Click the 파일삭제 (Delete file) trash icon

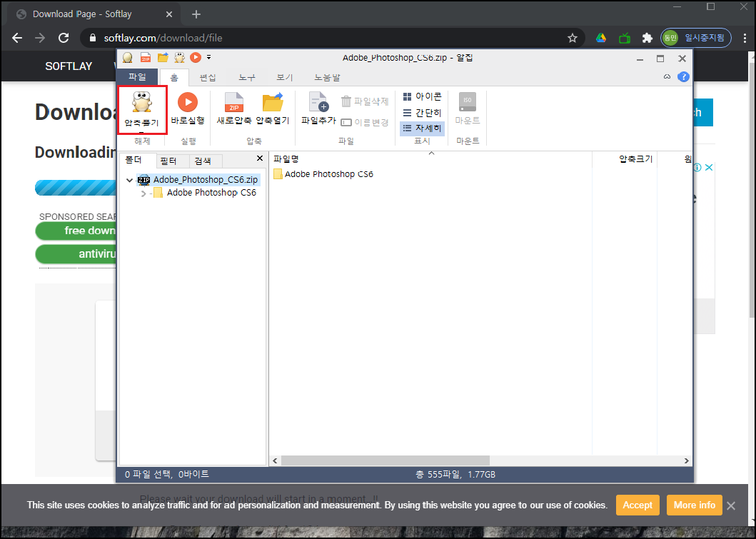click(x=346, y=101)
